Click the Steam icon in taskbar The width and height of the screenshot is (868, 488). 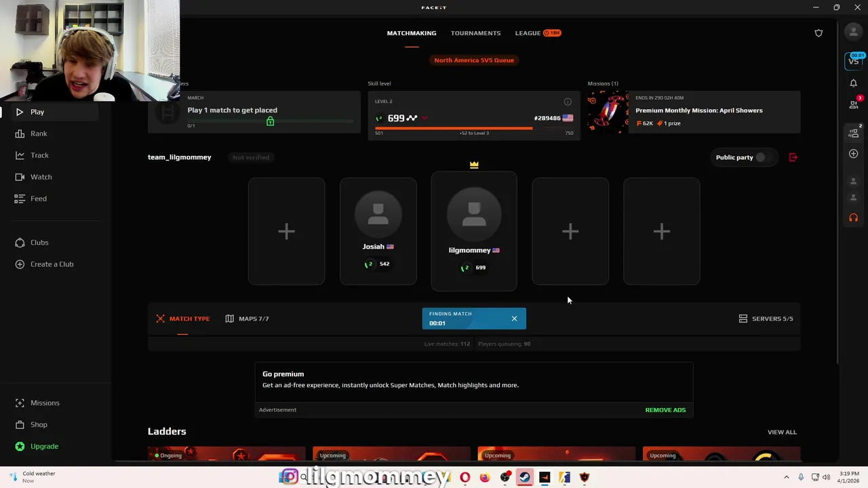pos(524,477)
